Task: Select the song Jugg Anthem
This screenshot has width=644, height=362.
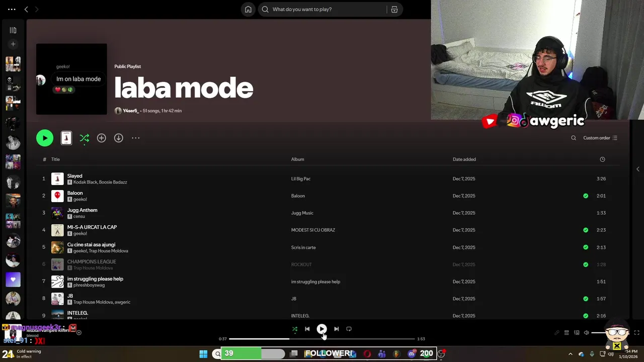Action: 82,210
